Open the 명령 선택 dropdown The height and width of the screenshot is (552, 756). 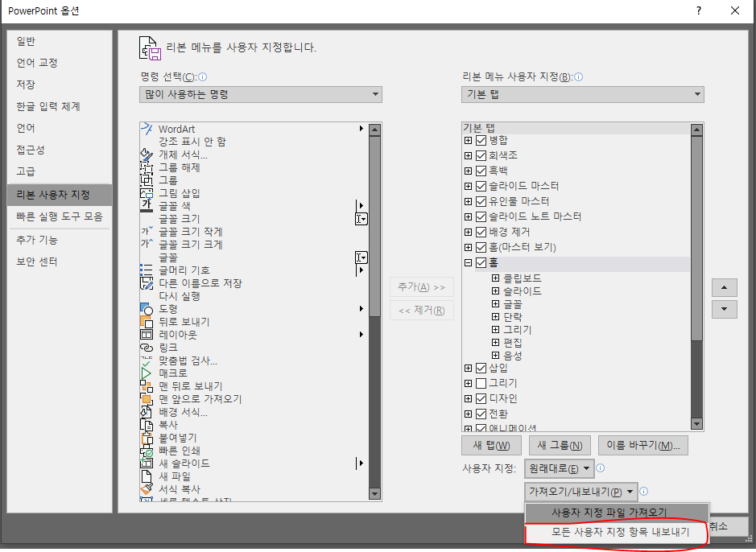(x=261, y=94)
